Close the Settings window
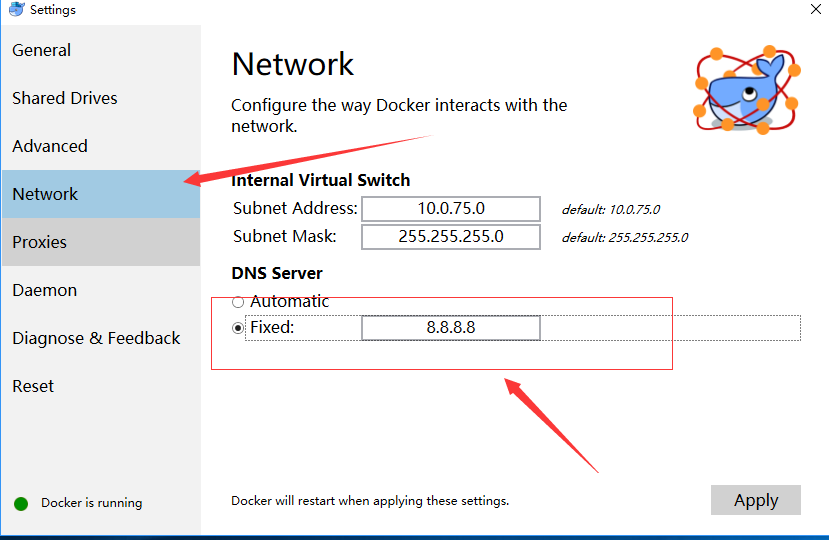Viewport: 829px width, 540px height. (x=816, y=9)
